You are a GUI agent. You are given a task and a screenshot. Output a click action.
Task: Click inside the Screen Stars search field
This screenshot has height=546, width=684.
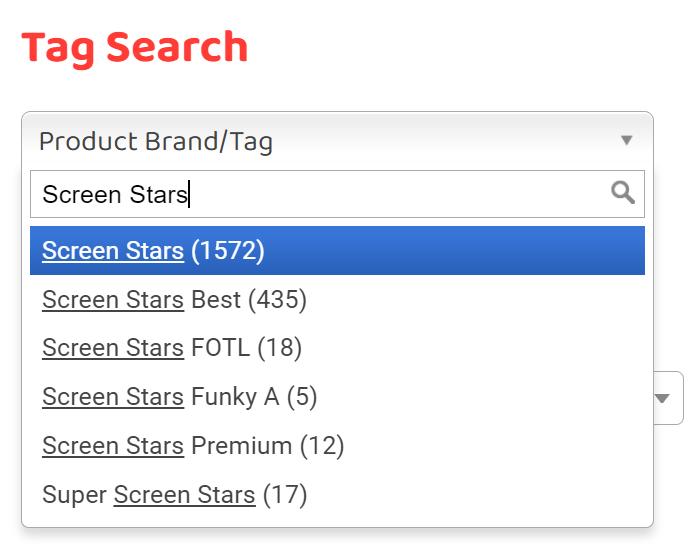[x=320, y=194]
